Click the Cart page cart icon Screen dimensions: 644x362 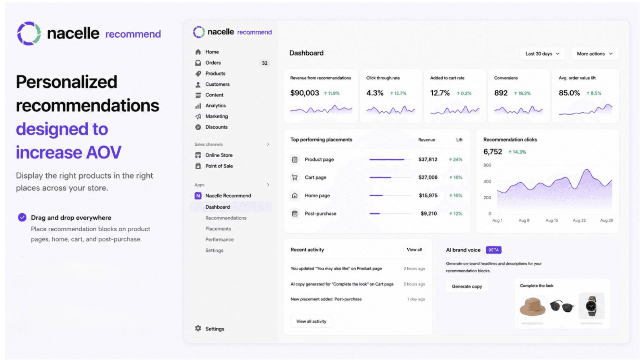pyautogui.click(x=295, y=177)
